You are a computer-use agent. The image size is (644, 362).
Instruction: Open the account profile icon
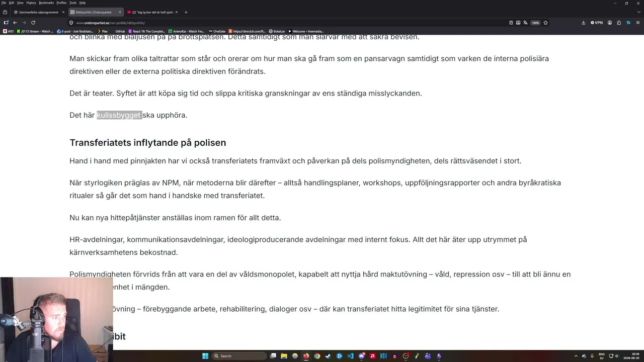point(610,23)
